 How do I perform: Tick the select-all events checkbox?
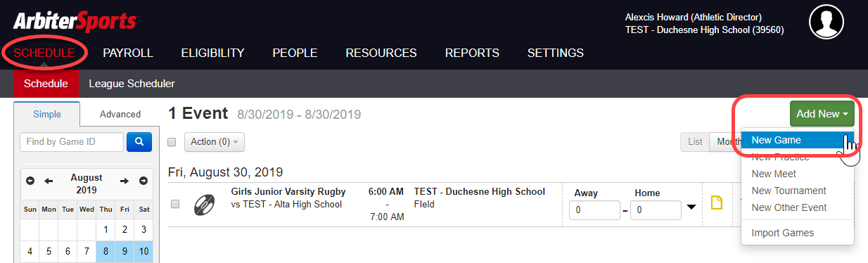pos(172,142)
